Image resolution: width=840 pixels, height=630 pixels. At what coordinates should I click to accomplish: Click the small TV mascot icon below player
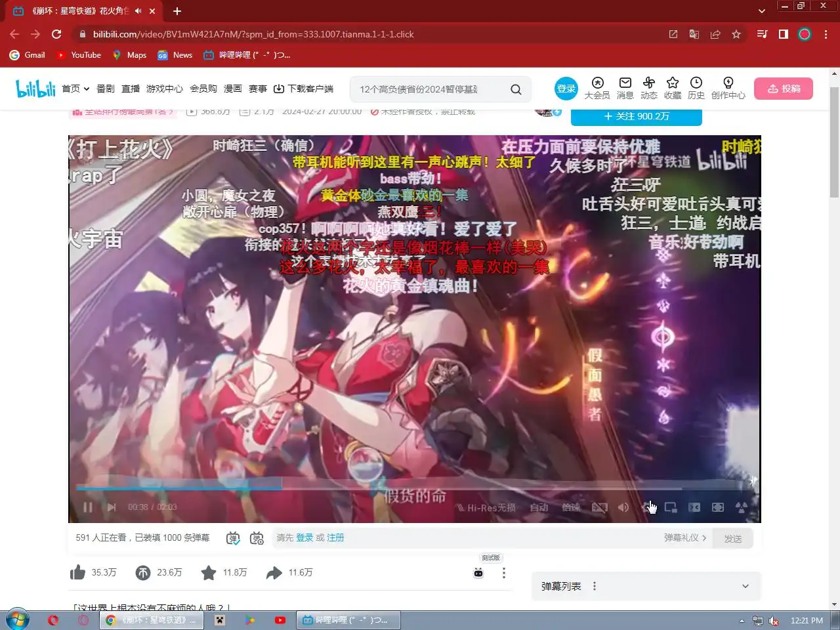click(x=478, y=573)
